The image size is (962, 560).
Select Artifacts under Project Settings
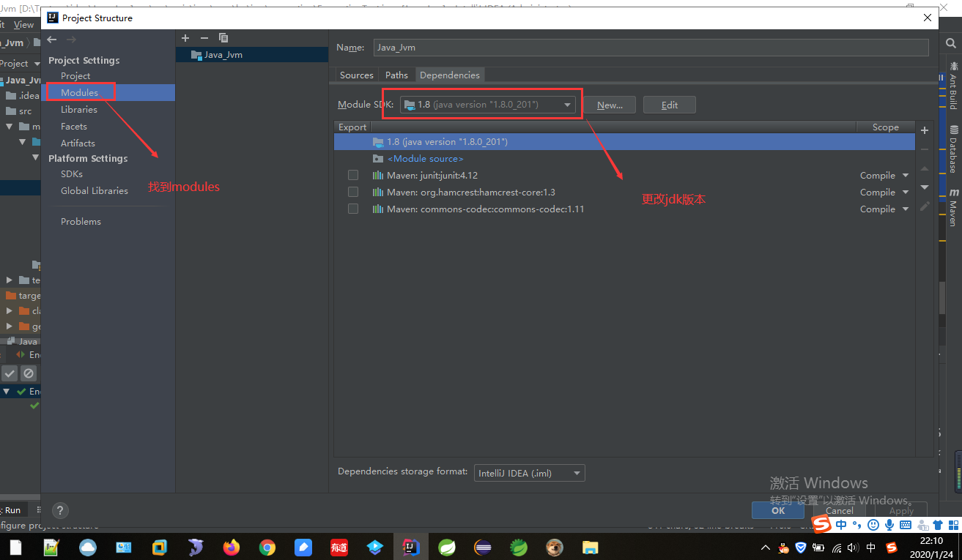pyautogui.click(x=78, y=143)
